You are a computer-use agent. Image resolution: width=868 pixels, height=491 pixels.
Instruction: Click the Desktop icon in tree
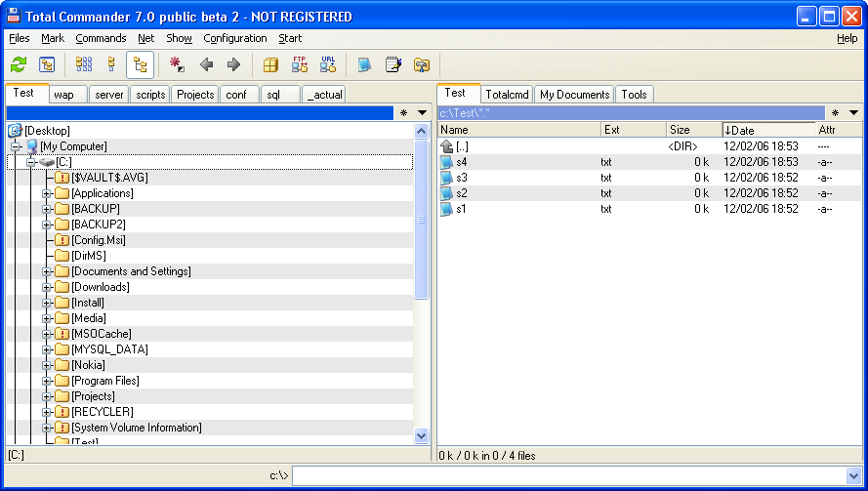point(15,131)
